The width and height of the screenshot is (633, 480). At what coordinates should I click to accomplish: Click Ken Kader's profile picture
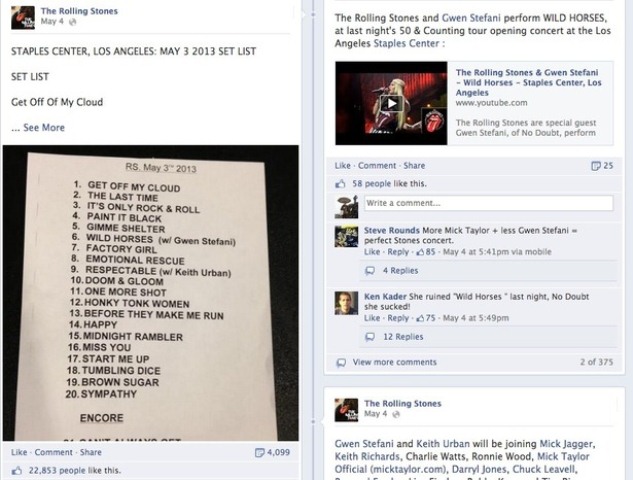click(346, 303)
